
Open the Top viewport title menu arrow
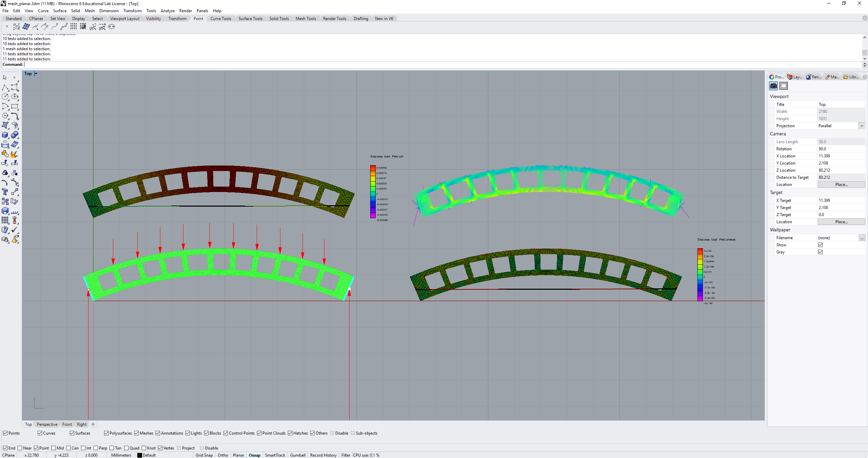point(36,74)
